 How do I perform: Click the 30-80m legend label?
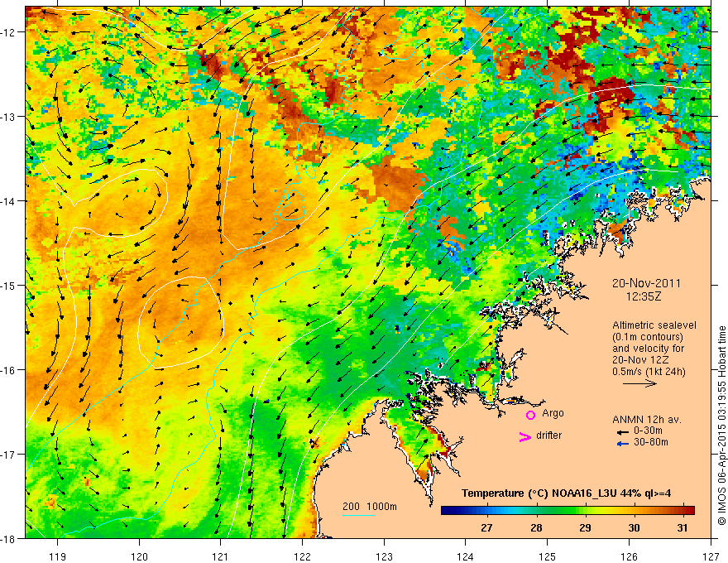point(651,442)
